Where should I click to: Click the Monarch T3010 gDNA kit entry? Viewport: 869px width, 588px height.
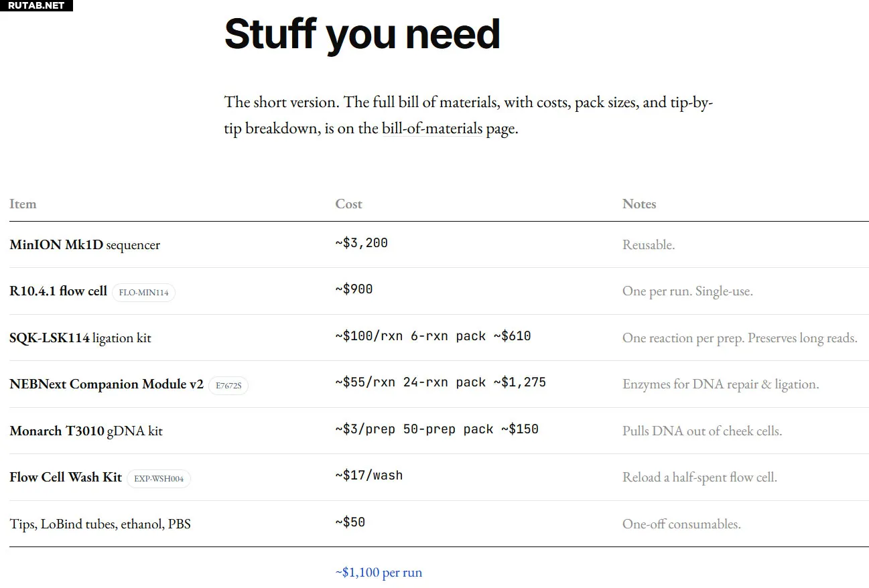click(x=86, y=431)
